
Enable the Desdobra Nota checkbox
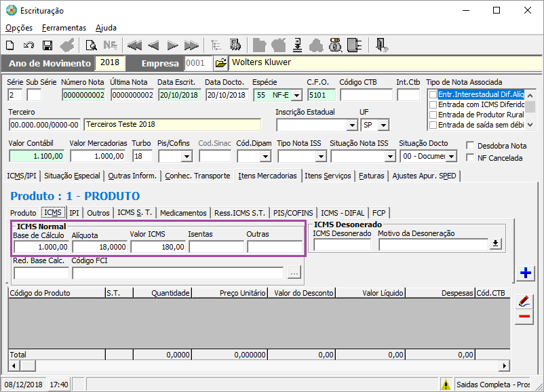tap(470, 145)
